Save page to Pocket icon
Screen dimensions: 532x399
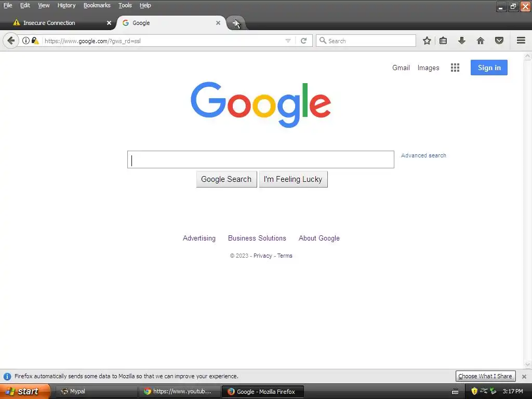coord(499,41)
